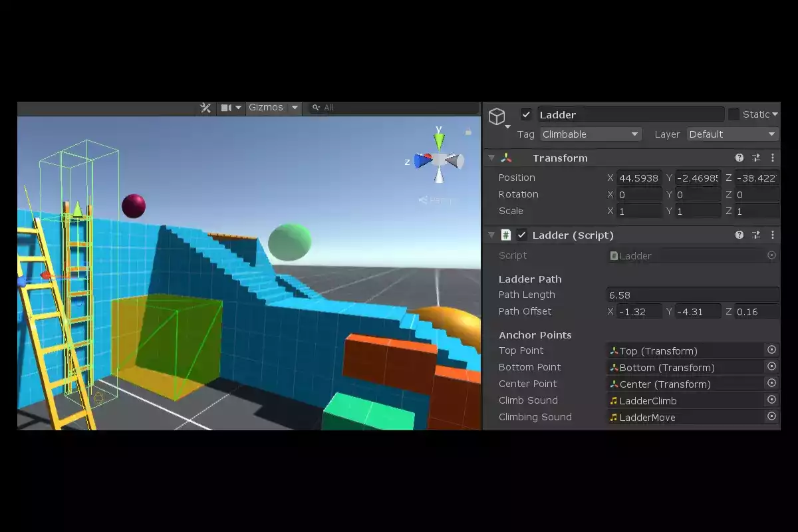Open object picker for Climbing Sound
798x532 pixels.
click(x=771, y=416)
